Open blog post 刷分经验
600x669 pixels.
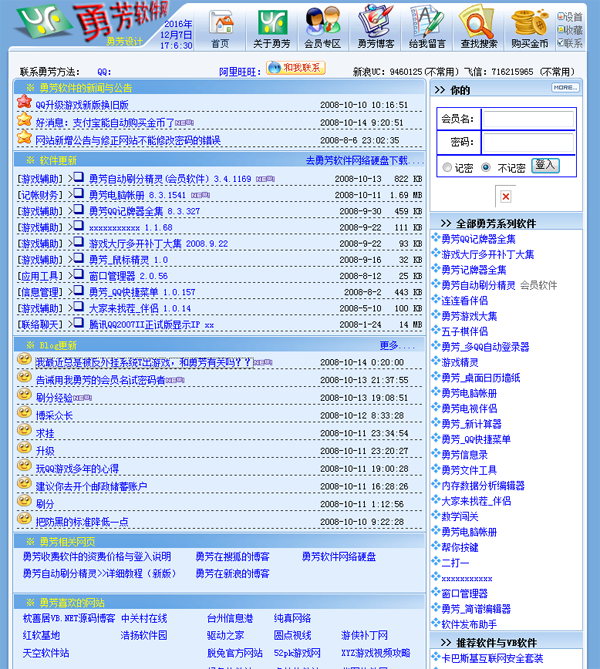click(54, 398)
